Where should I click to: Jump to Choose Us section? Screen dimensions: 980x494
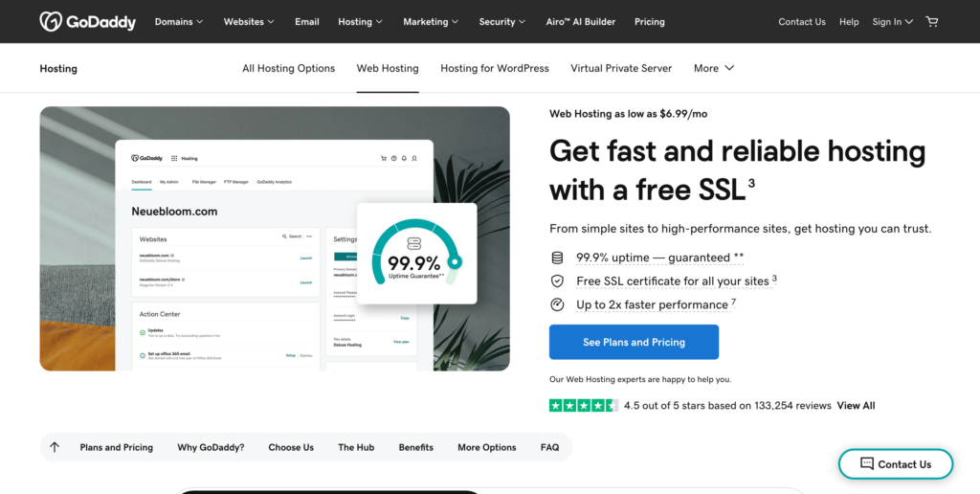(x=291, y=447)
